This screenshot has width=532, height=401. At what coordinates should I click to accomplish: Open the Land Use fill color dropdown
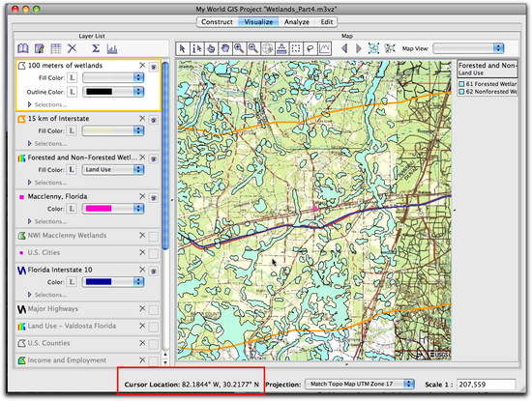(113, 169)
